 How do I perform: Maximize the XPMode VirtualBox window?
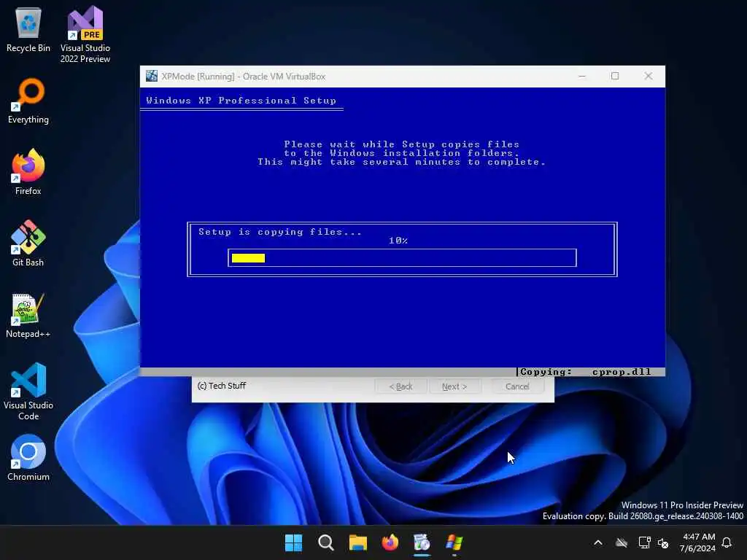click(x=615, y=76)
